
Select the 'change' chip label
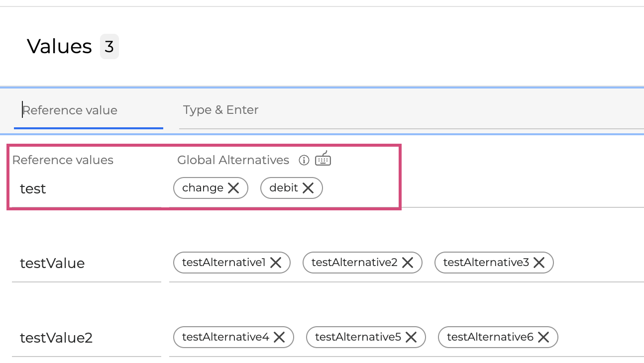tap(203, 188)
